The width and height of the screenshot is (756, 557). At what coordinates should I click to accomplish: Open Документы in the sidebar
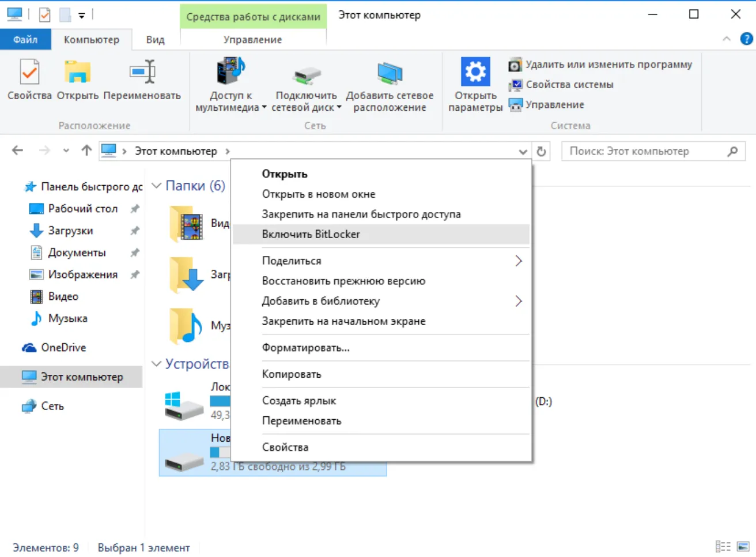point(77,253)
